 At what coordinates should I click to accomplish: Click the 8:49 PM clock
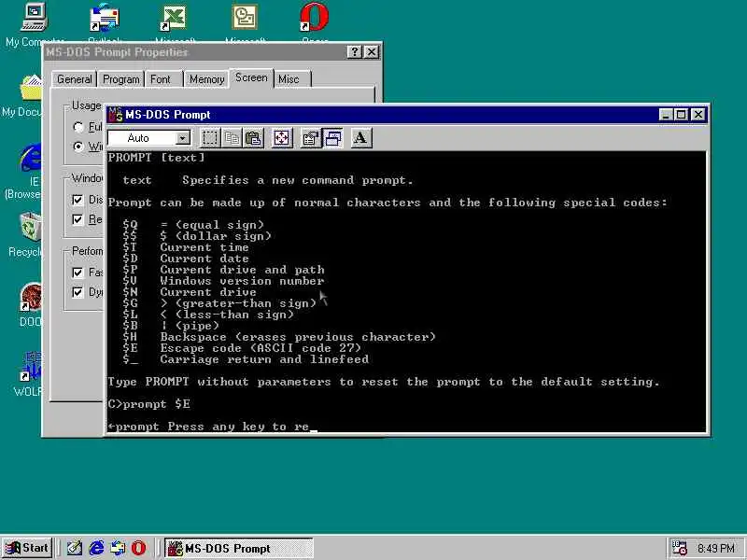click(x=715, y=549)
